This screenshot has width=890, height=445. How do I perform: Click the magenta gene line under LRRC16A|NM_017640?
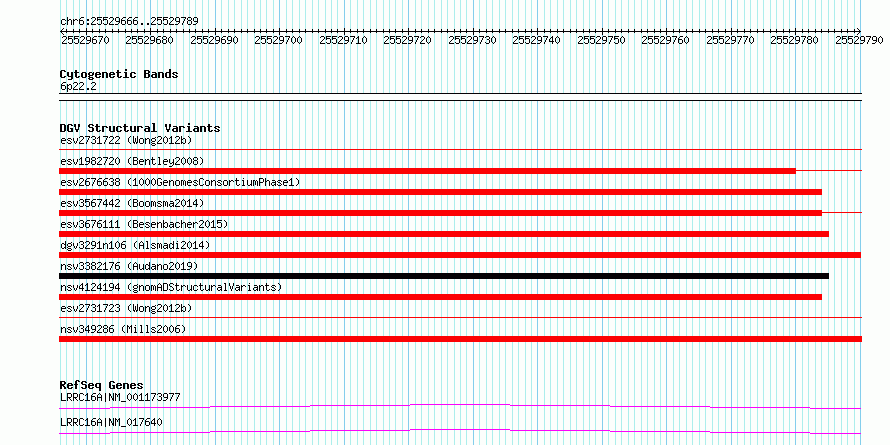click(x=460, y=431)
